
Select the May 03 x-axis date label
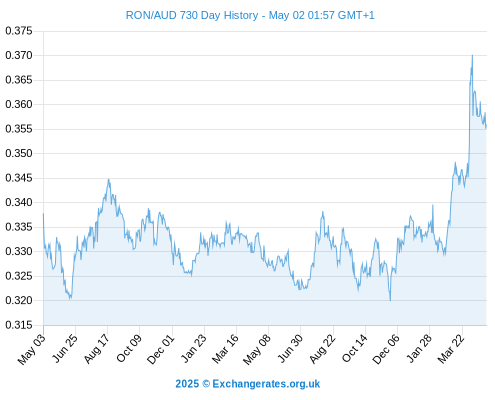tap(32, 349)
